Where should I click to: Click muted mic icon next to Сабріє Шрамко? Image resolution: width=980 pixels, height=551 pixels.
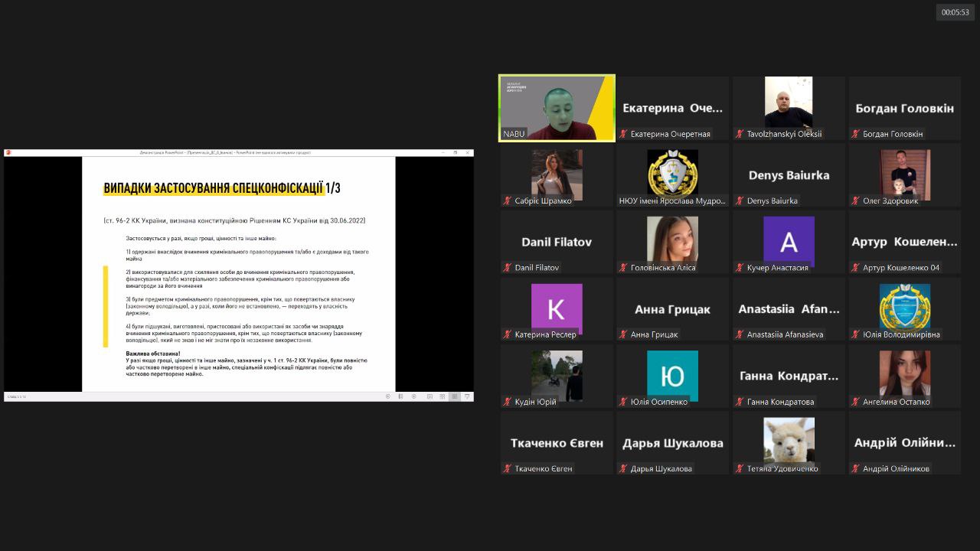click(508, 201)
